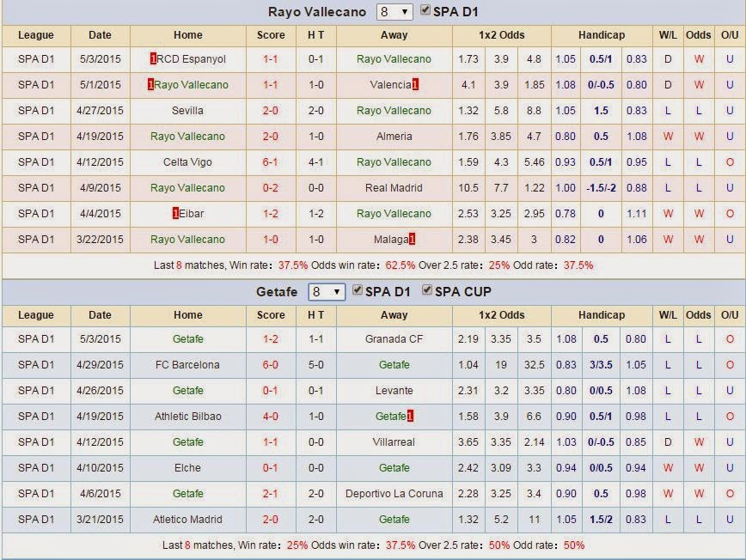Viewport: 746px width, 560px height.
Task: Toggle SPA D1 checkbox for Rayo Vallecano
Action: click(425, 10)
